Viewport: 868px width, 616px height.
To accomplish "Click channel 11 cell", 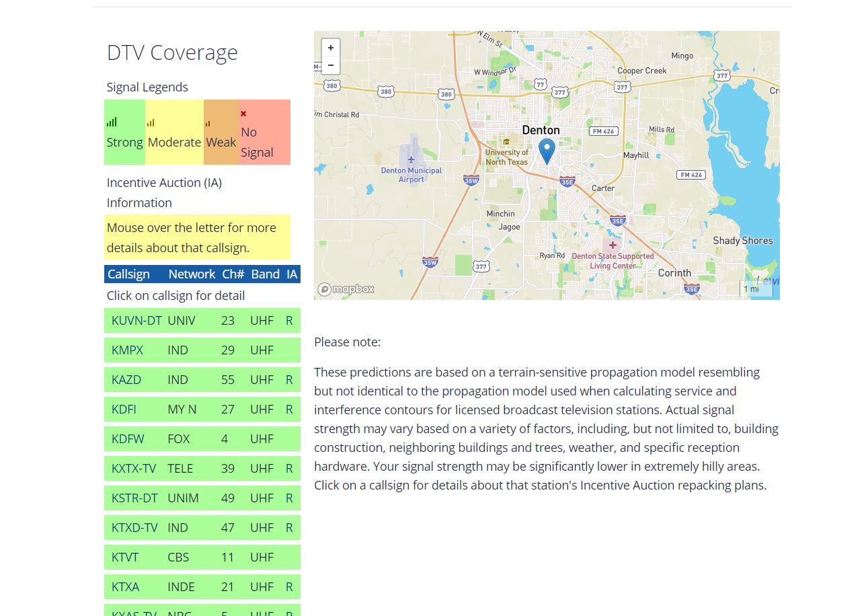I will 228,557.
